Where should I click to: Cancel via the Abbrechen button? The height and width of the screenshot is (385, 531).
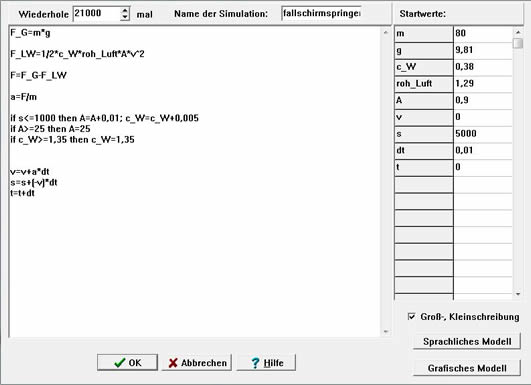(x=197, y=363)
